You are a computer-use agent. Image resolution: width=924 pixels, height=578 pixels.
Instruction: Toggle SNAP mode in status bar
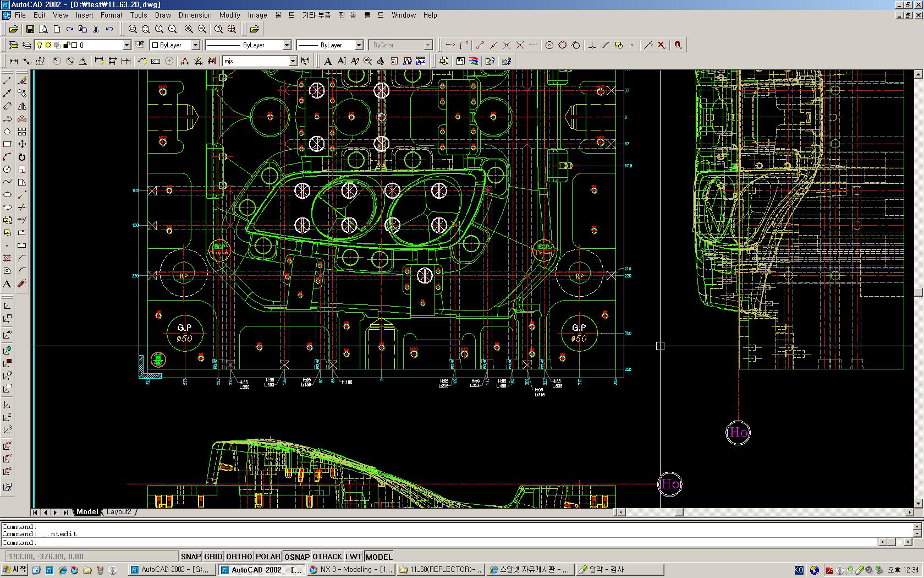tap(191, 557)
